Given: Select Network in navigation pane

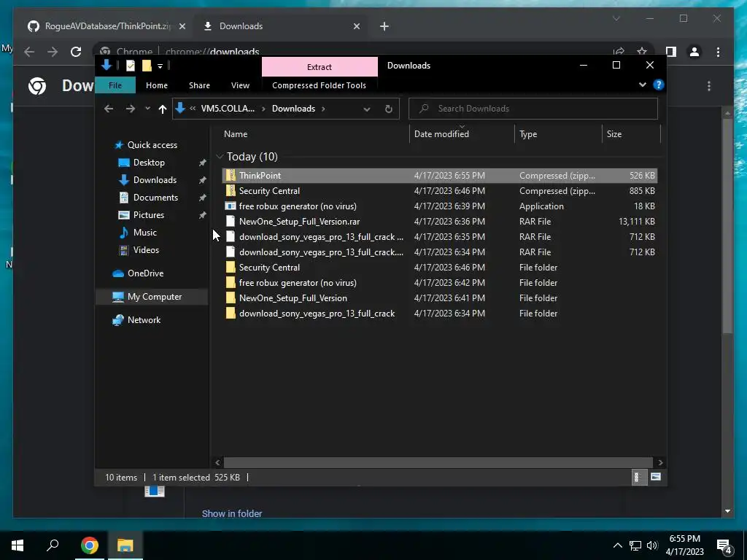Looking at the screenshot, I should (x=144, y=320).
